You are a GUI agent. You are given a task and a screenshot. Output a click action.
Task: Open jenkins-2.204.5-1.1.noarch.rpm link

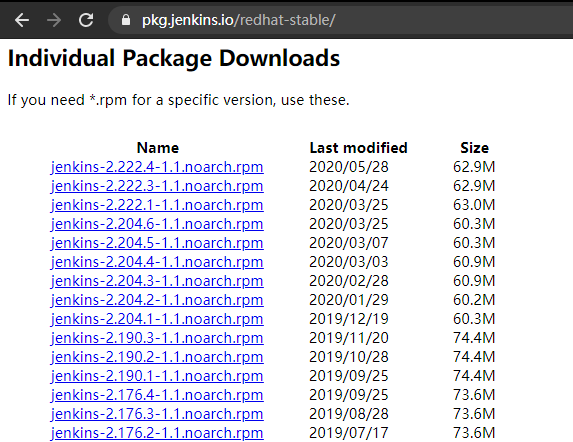pos(157,243)
